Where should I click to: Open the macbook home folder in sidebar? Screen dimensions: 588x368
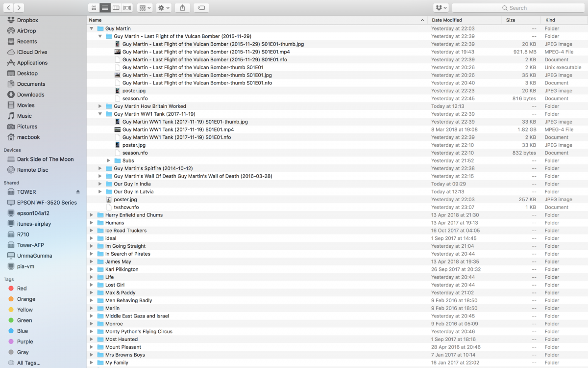coord(28,137)
